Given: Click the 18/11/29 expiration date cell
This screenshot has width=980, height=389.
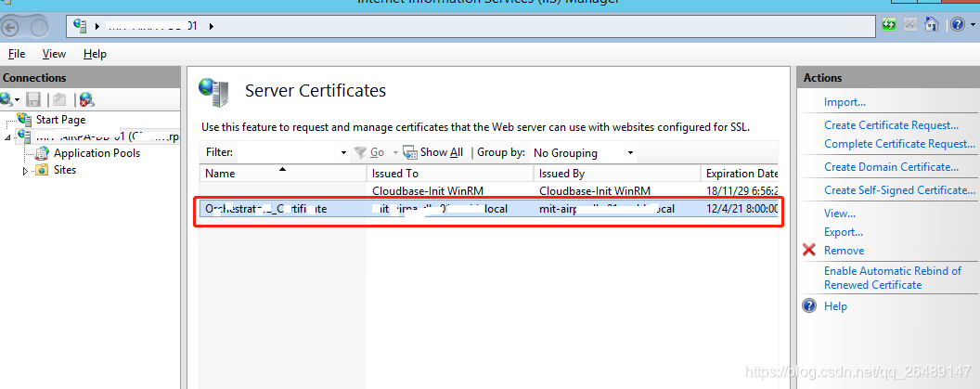Looking at the screenshot, I should click(x=741, y=190).
